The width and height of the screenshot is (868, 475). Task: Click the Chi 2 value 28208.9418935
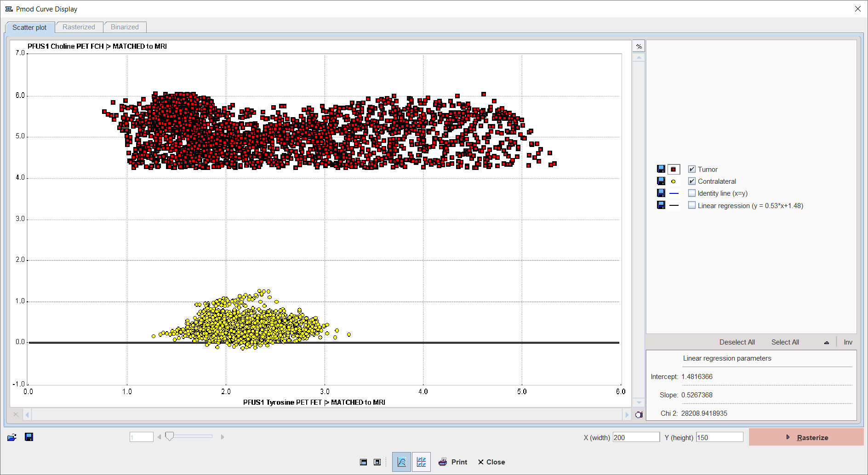(x=704, y=413)
